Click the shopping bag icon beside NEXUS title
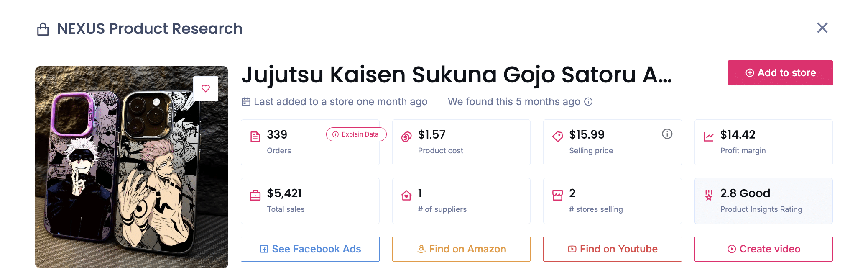This screenshot has height=273, width=868. 43,29
